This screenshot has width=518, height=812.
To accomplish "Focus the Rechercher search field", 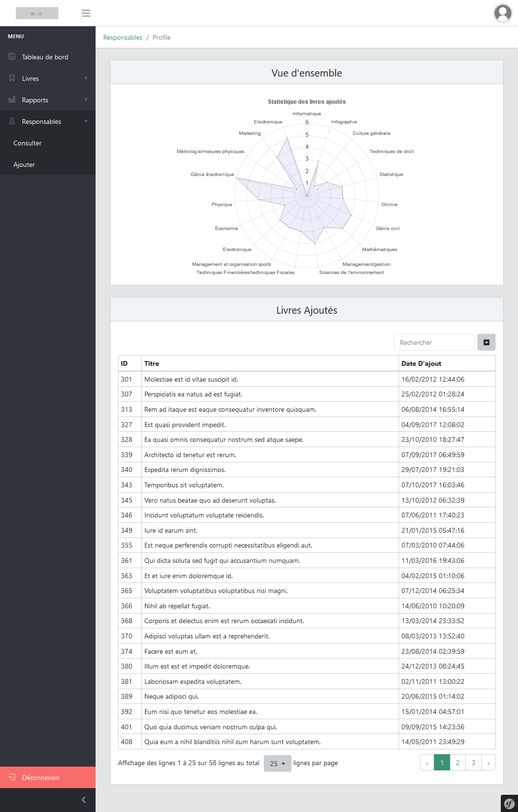I will (x=434, y=342).
